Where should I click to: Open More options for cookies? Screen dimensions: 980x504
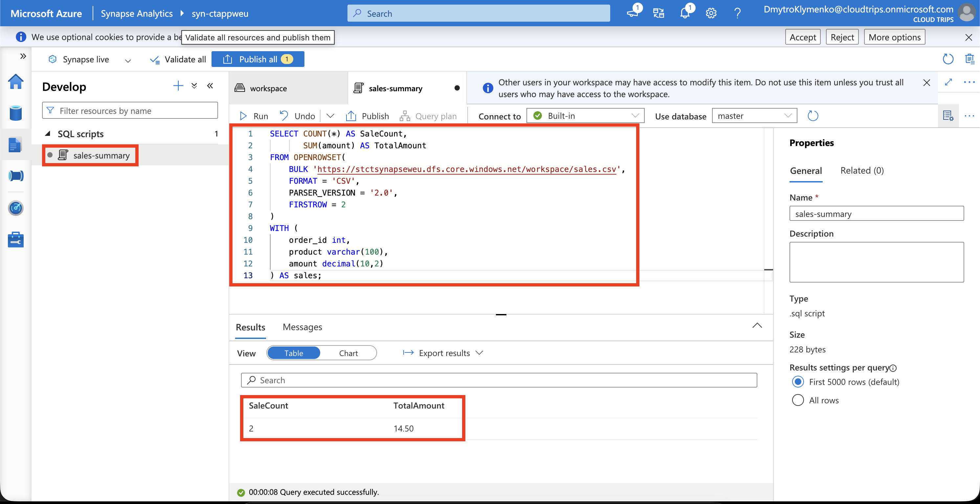[x=894, y=37]
